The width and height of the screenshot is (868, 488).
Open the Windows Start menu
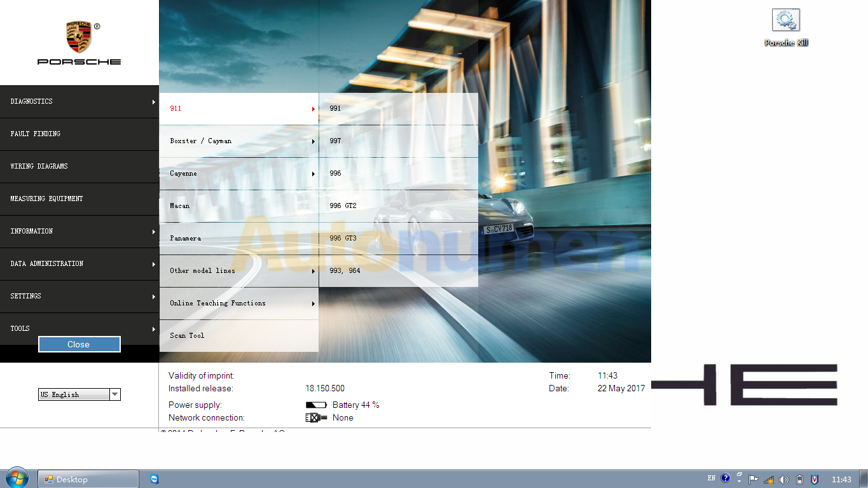click(17, 478)
